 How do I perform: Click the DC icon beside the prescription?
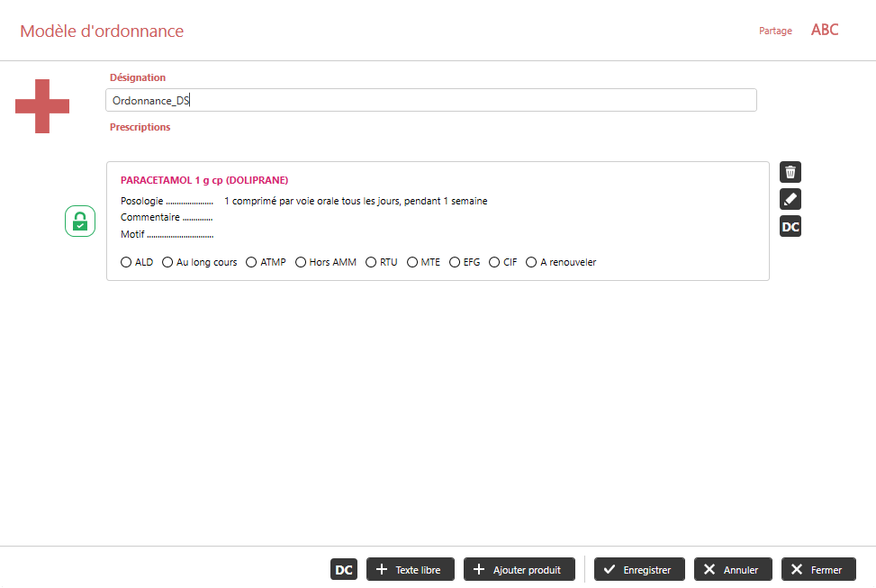click(790, 227)
